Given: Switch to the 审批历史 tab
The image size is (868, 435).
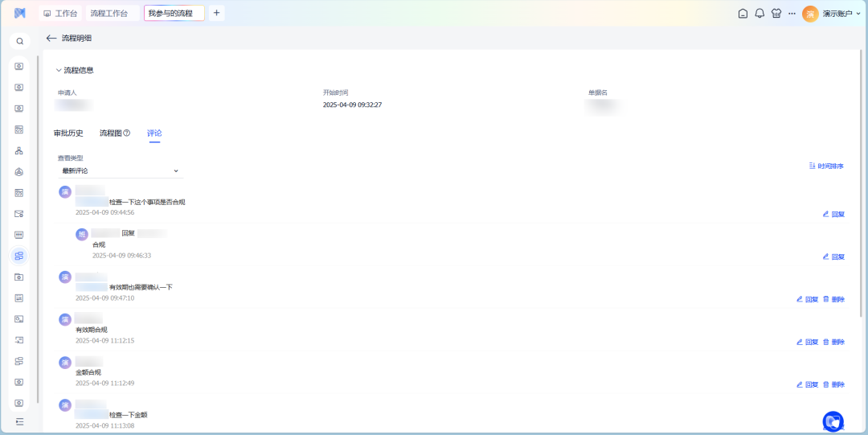Looking at the screenshot, I should pos(68,133).
